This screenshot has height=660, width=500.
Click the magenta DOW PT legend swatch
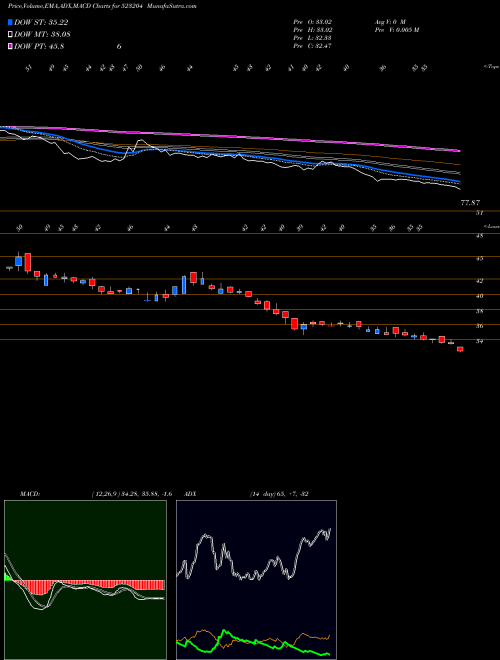coord(11,46)
